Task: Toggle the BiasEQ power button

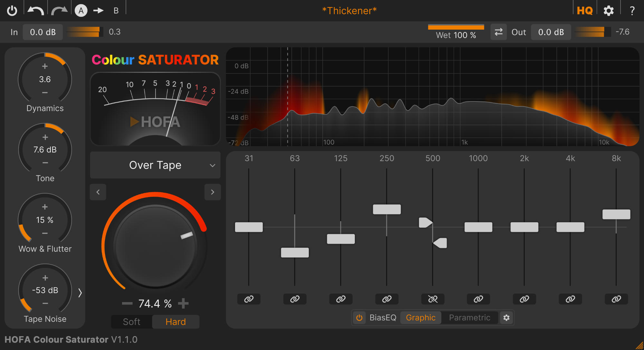Action: [359, 318]
